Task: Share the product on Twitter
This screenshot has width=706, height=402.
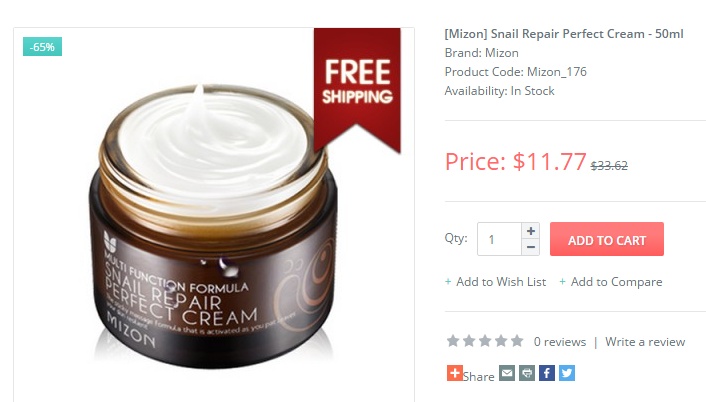Action: coord(567,373)
